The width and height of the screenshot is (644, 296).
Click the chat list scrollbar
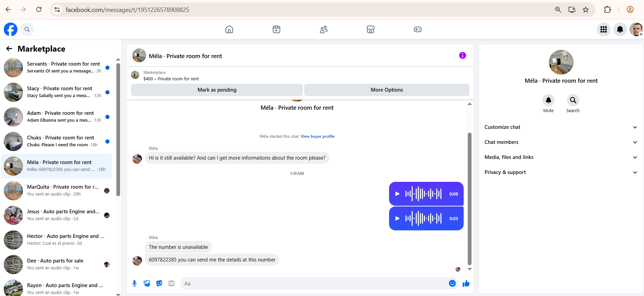(x=118, y=130)
